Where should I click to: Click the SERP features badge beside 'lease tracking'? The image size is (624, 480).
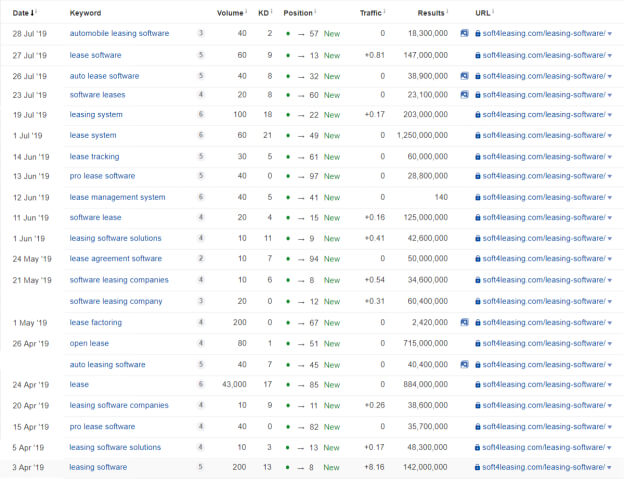(201, 157)
